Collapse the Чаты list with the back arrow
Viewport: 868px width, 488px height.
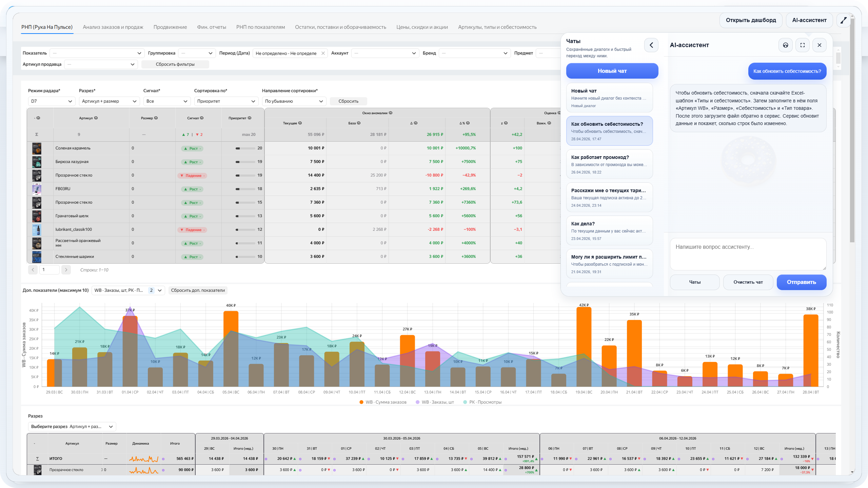(651, 45)
